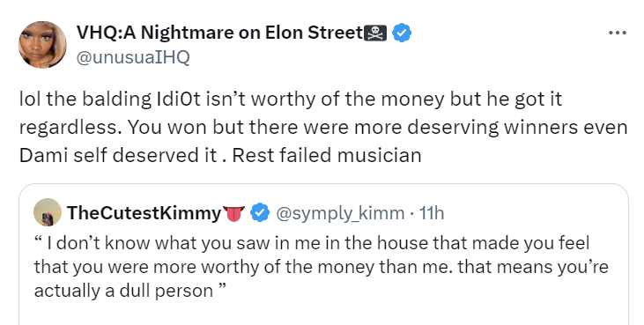Click TheCutestKimmy's small profile avatar
Image resolution: width=644 pixels, height=325 pixels.
[48, 212]
